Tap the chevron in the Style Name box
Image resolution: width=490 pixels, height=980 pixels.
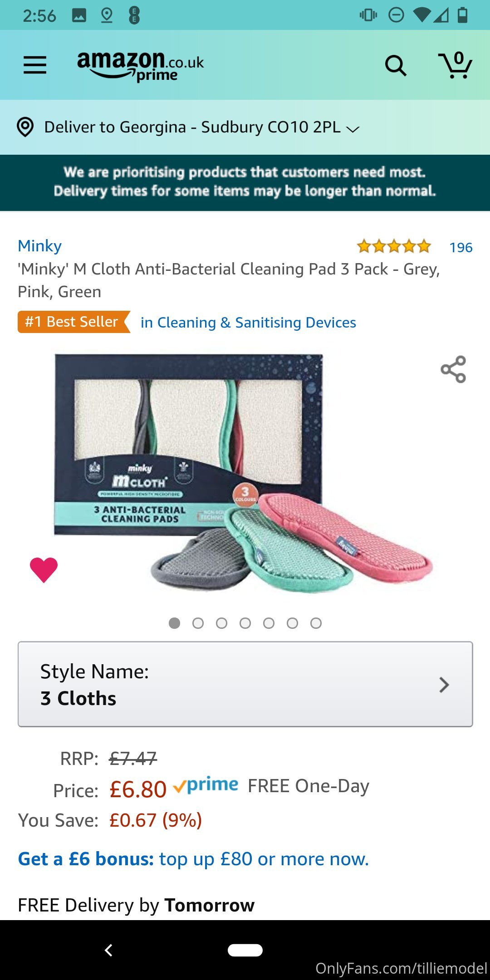point(444,685)
